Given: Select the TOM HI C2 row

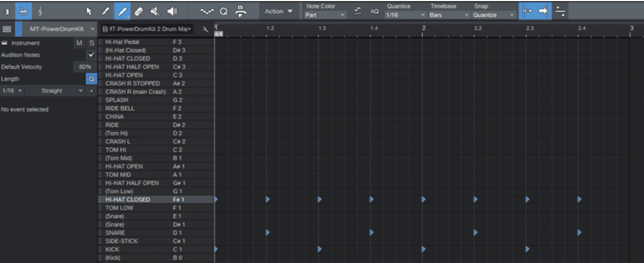Looking at the screenshot, I should click(156, 150).
